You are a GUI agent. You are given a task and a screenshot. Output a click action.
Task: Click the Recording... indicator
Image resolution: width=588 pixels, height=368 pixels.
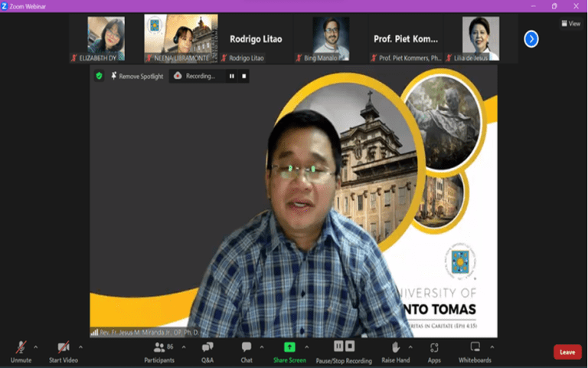click(194, 76)
